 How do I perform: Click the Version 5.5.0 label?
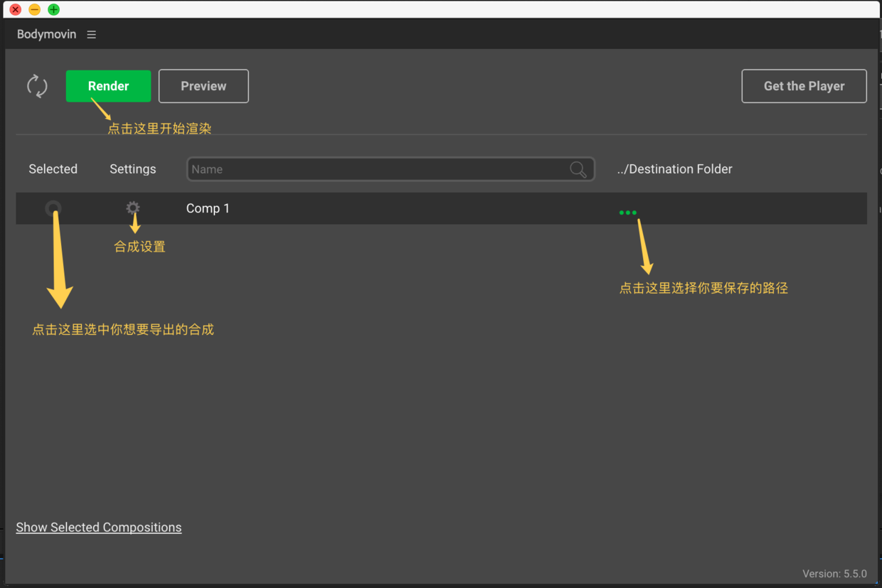[x=834, y=574]
